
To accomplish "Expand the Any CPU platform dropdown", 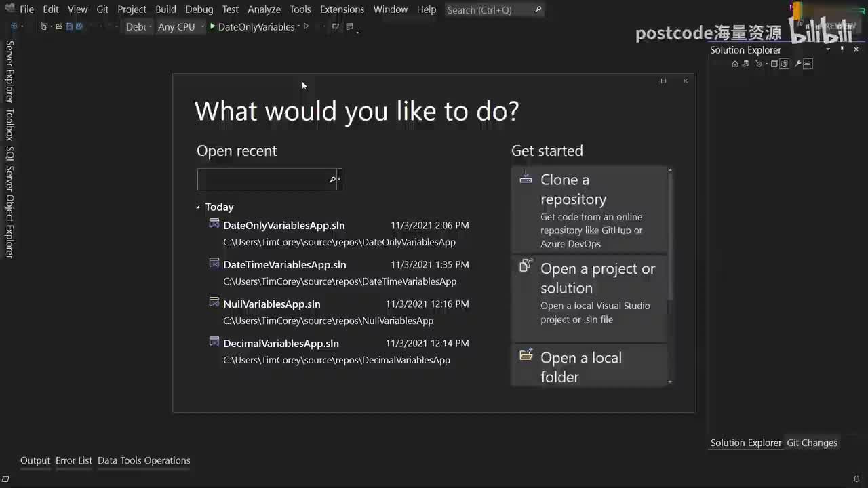I will click(x=181, y=26).
